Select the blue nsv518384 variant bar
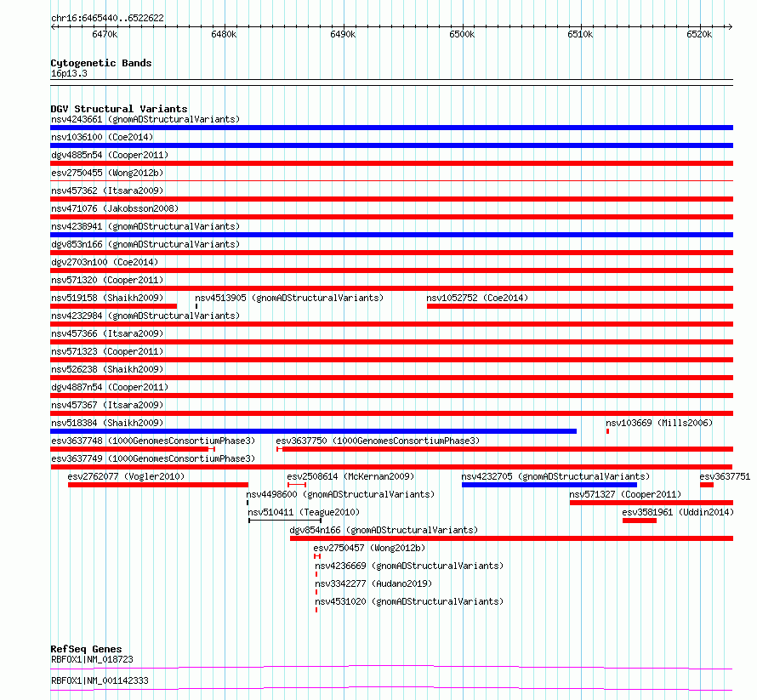The height and width of the screenshot is (700, 757). (x=313, y=431)
